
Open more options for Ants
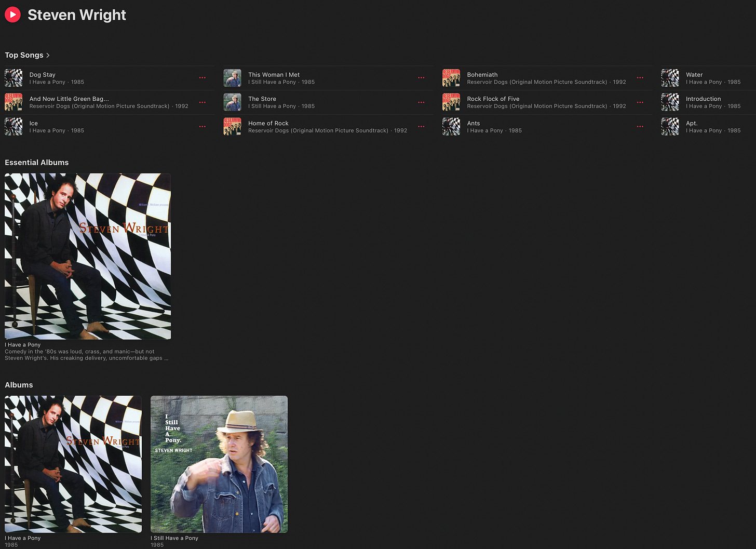click(x=640, y=126)
